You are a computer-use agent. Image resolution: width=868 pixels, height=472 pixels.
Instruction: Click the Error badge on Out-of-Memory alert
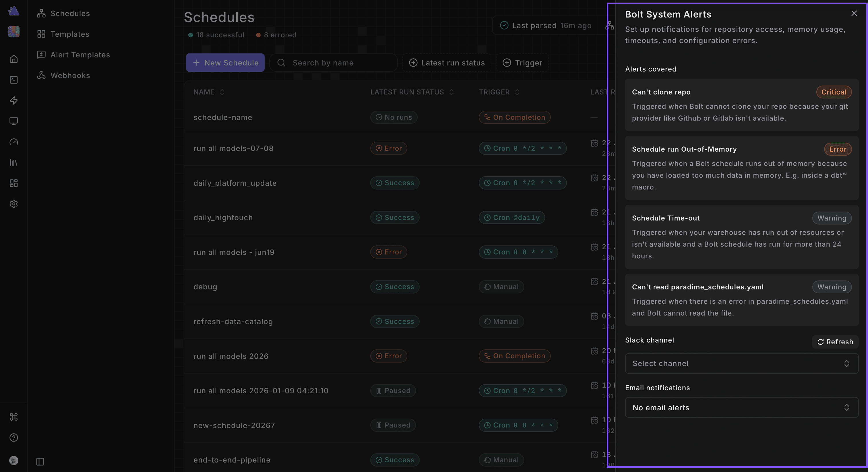(x=838, y=149)
